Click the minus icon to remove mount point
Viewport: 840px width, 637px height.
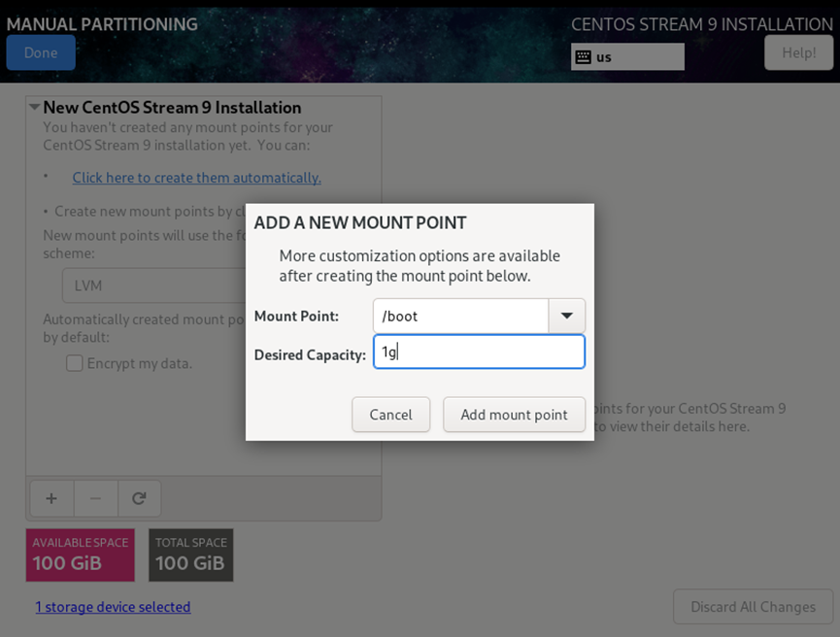tap(95, 499)
